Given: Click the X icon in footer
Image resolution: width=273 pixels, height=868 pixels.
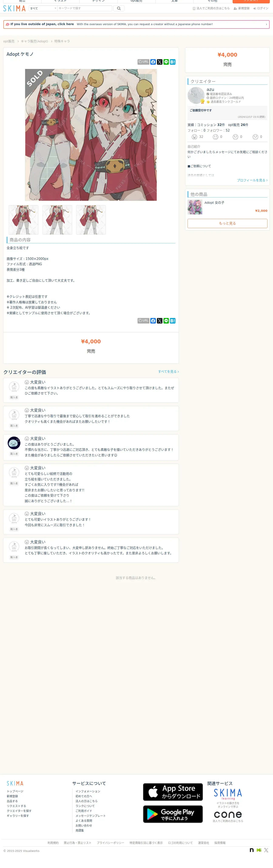Looking at the screenshot, I should point(266,850).
